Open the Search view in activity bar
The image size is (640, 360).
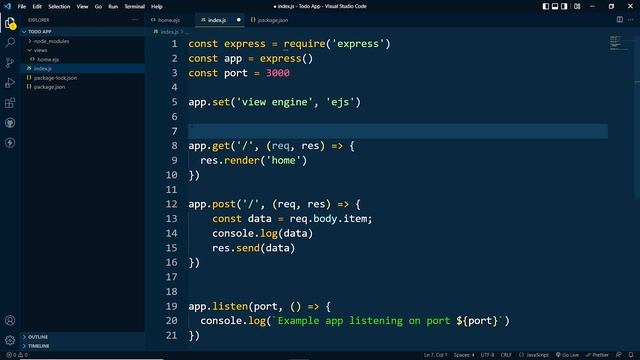point(10,42)
